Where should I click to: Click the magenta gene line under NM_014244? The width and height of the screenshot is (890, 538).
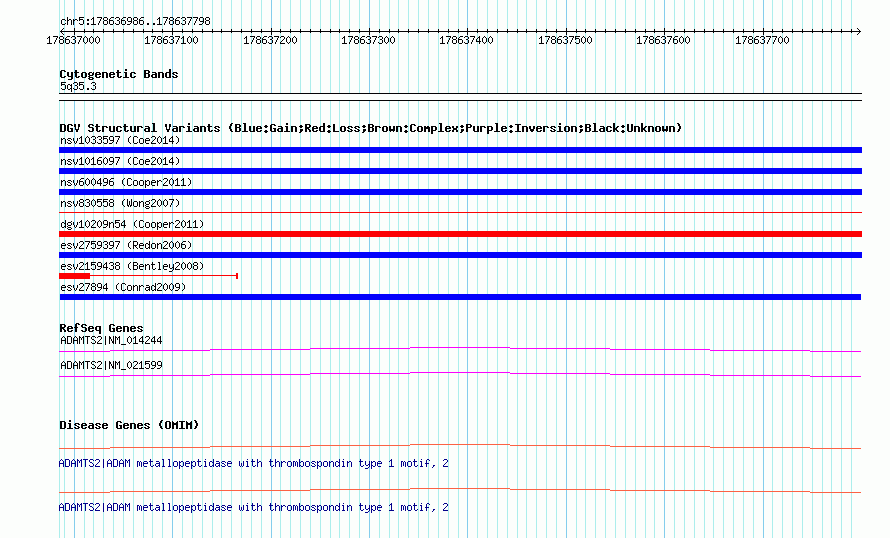pyautogui.click(x=460, y=349)
